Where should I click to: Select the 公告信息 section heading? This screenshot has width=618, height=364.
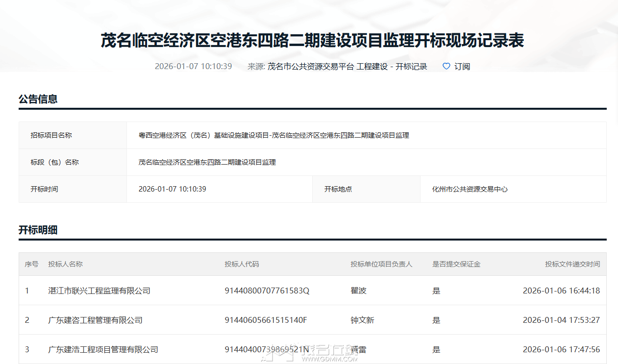[38, 99]
